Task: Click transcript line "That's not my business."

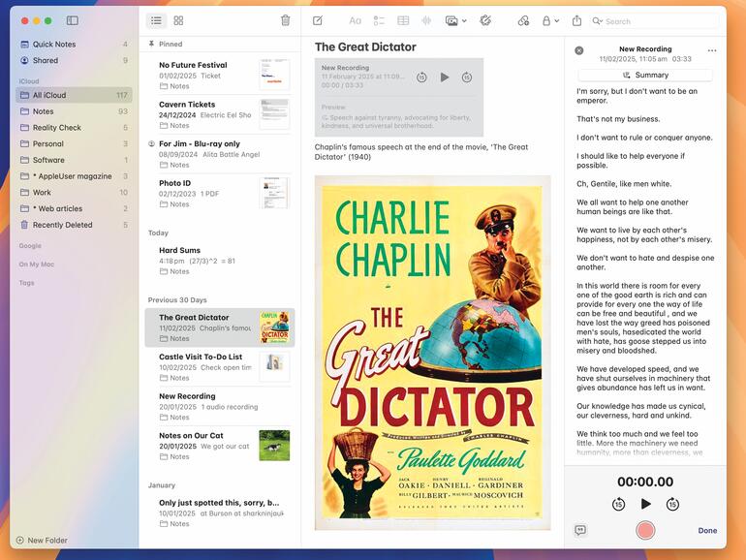Action: point(618,119)
